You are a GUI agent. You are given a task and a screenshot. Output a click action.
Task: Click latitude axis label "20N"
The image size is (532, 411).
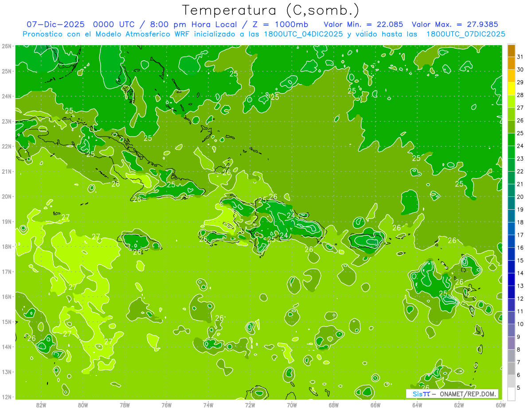pyautogui.click(x=7, y=196)
